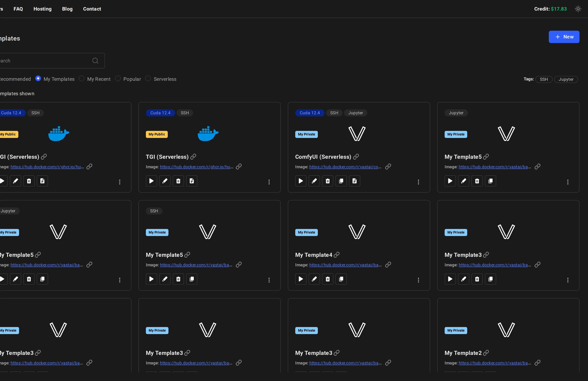The height and width of the screenshot is (381, 588).
Task: Click the My Private badge on My Template2
Action: point(456,330)
